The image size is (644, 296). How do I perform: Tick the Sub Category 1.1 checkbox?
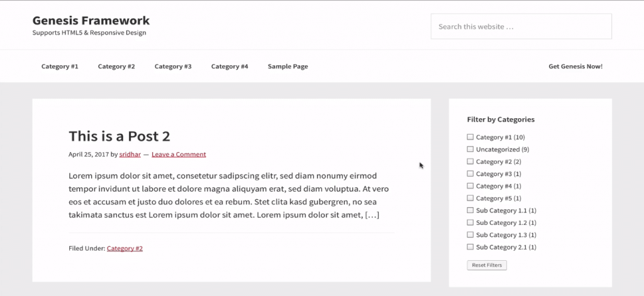[x=470, y=211]
